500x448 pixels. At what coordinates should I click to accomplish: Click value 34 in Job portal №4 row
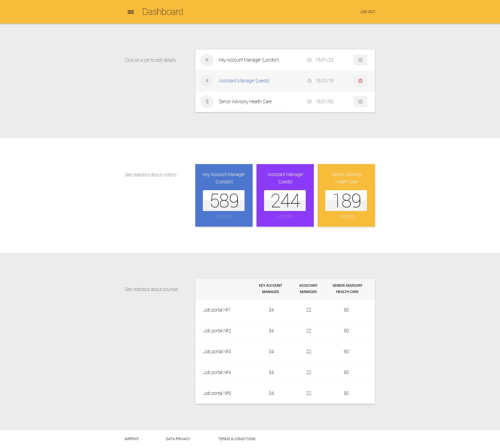(271, 372)
